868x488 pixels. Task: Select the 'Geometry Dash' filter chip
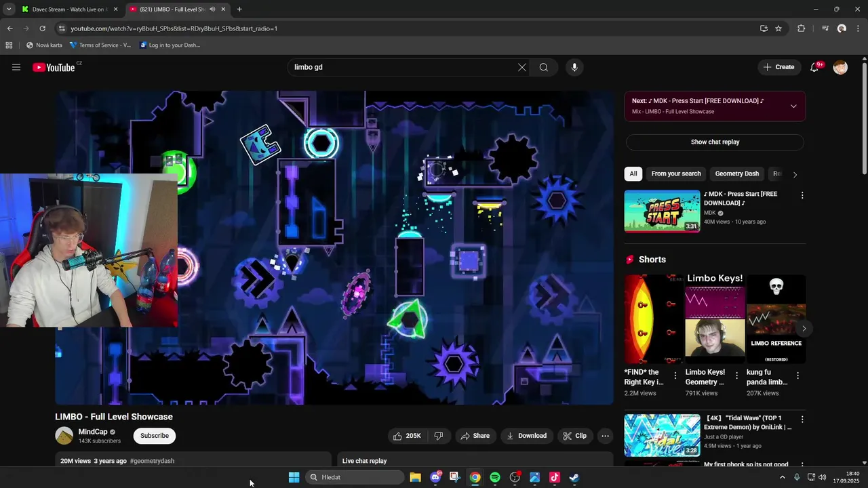[x=736, y=174]
